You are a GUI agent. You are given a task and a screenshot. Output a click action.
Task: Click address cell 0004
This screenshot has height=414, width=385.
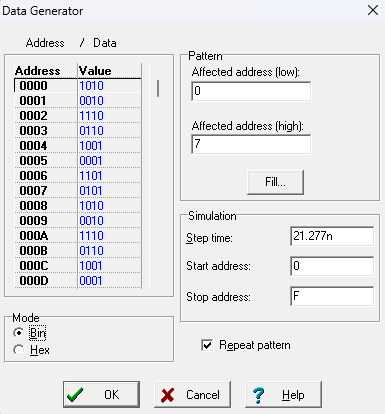(x=46, y=146)
